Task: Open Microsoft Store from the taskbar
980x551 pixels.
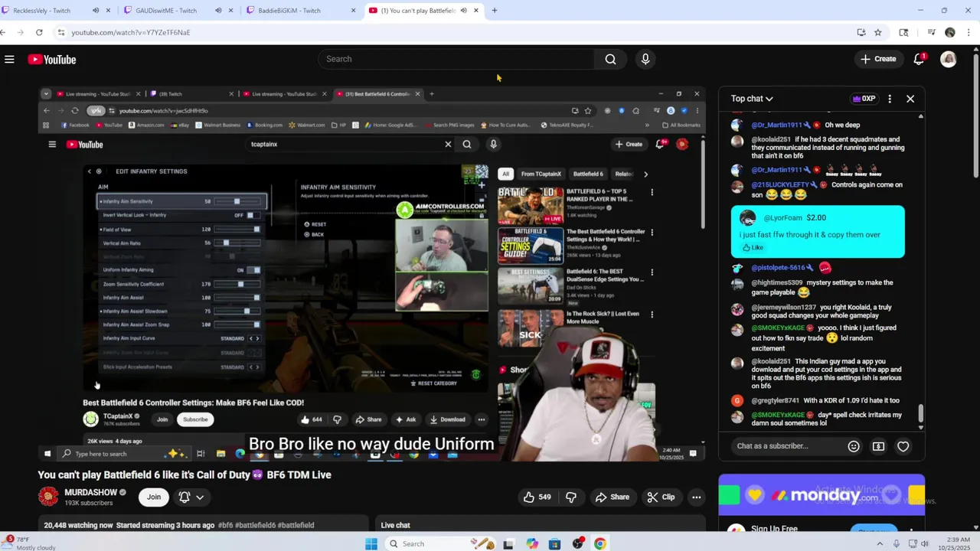Action: pos(555,544)
